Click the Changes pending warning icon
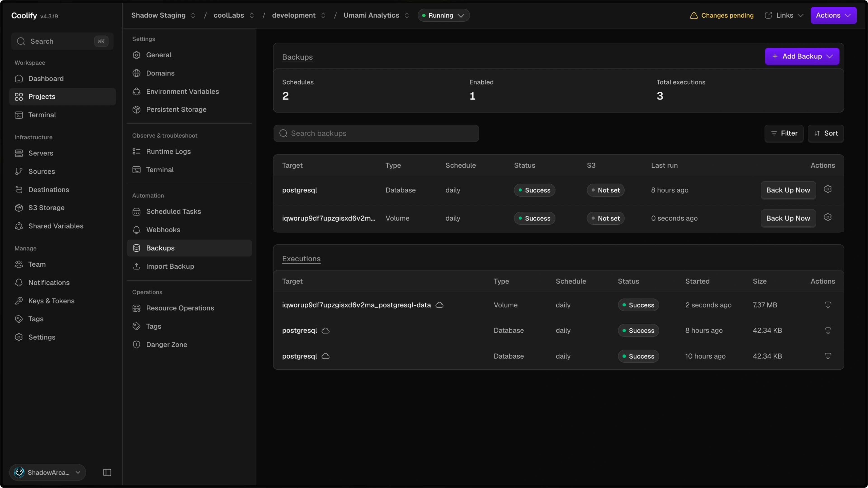The width and height of the screenshot is (868, 488). (x=694, y=16)
